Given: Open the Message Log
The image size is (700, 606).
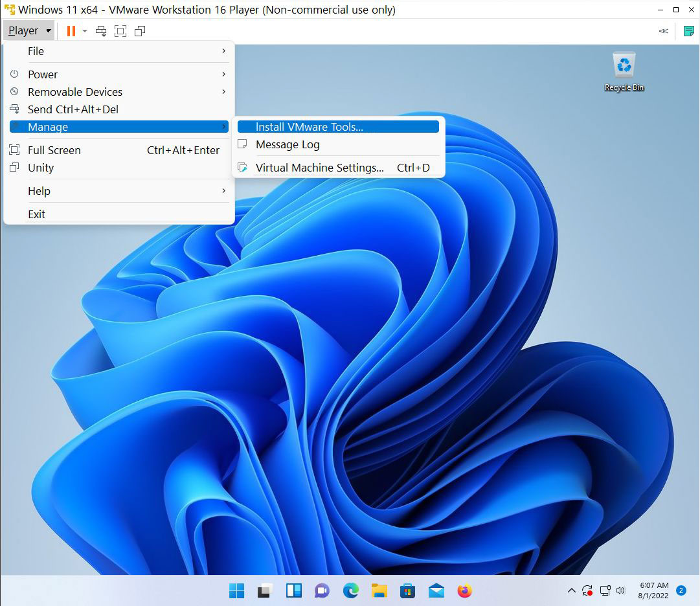Looking at the screenshot, I should click(288, 144).
